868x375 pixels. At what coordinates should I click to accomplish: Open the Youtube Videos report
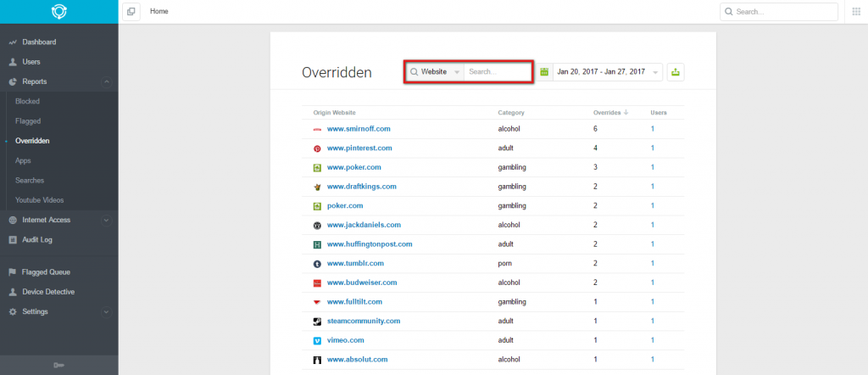pos(39,200)
